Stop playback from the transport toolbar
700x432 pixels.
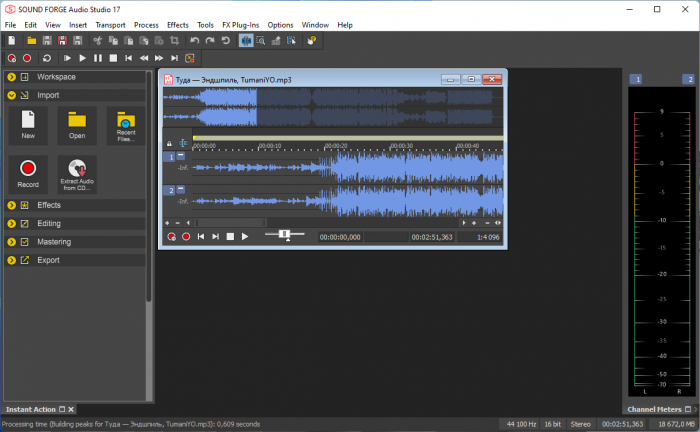[x=113, y=58]
